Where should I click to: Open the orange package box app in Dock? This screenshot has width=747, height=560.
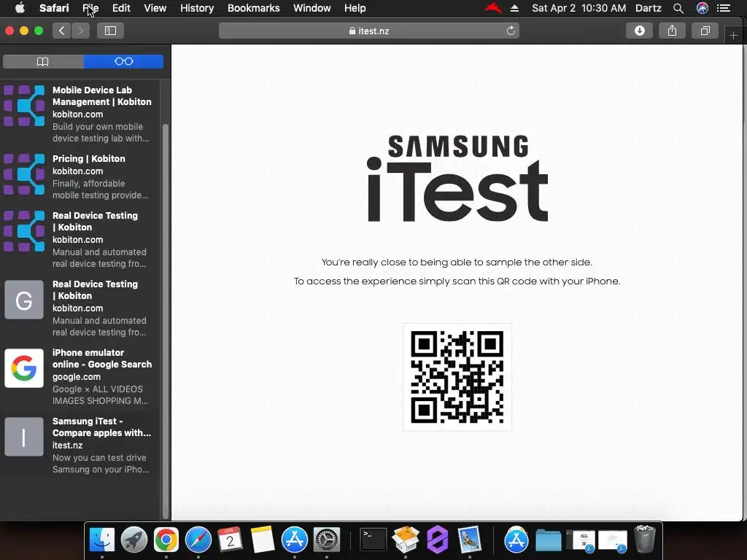pyautogui.click(x=406, y=540)
